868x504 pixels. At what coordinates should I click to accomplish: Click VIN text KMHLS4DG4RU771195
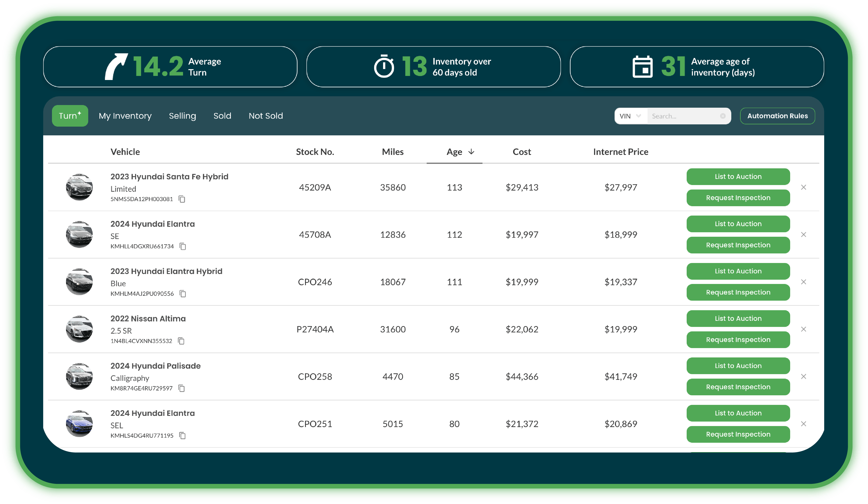(x=142, y=436)
